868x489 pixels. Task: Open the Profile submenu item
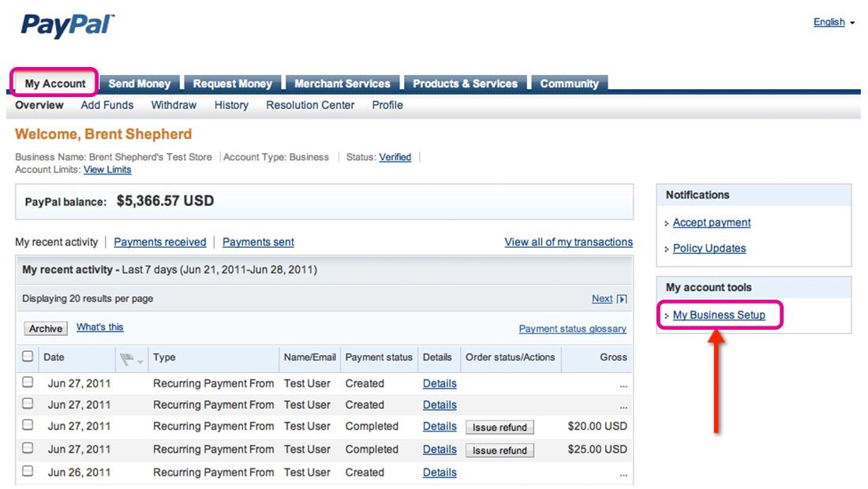[387, 105]
